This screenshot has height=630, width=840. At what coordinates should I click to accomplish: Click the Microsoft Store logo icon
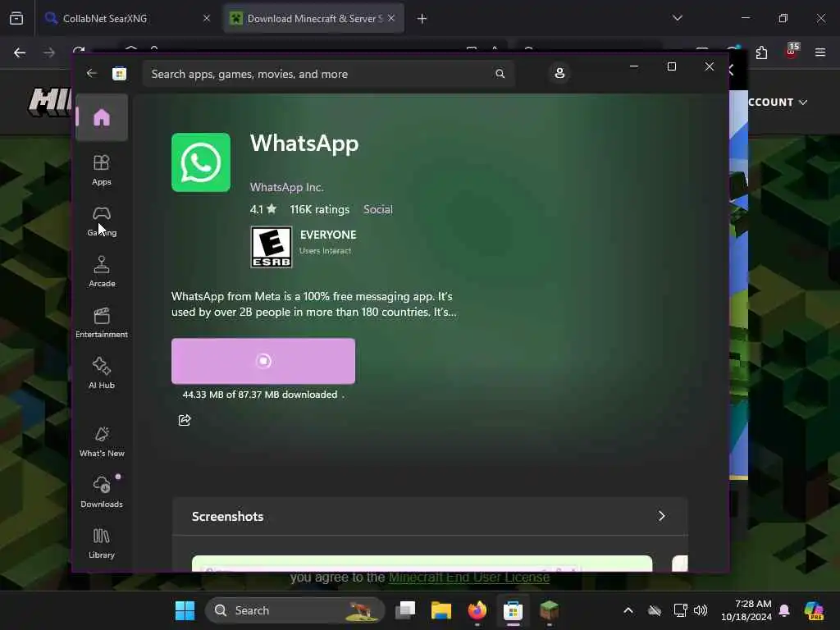(119, 73)
